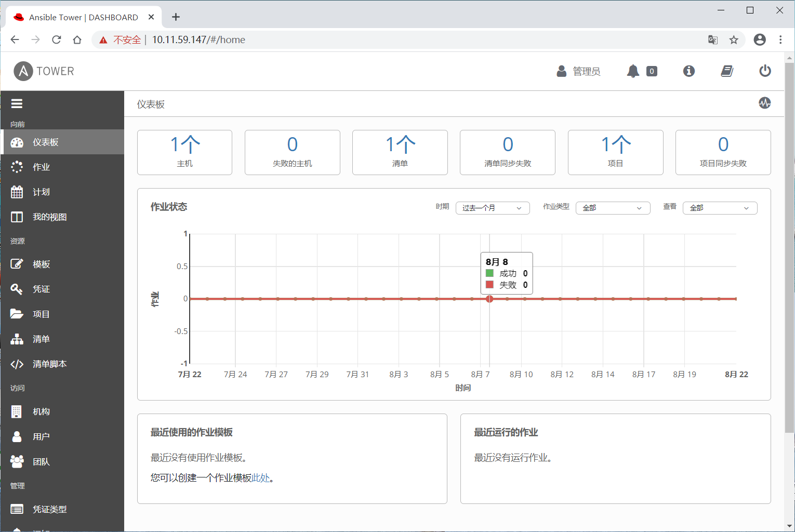795x532 pixels.
Task: Click the documentation book icon in top bar
Action: [x=726, y=71]
